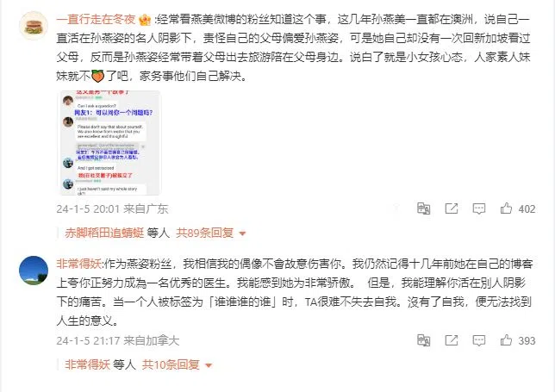Expand the 共89条回复 replies
Viewport: 555px width, 392px height.
click(x=205, y=233)
